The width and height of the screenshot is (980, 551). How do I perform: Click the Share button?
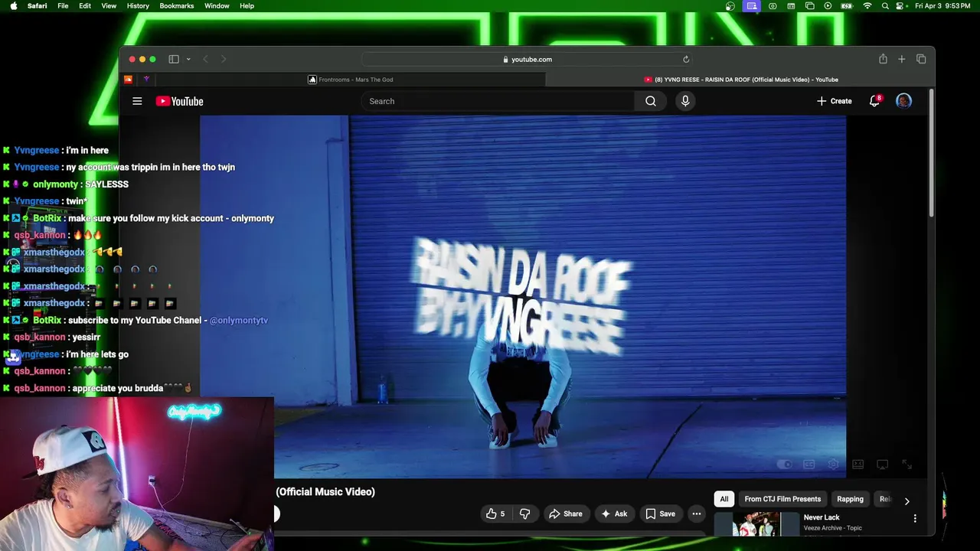point(565,514)
